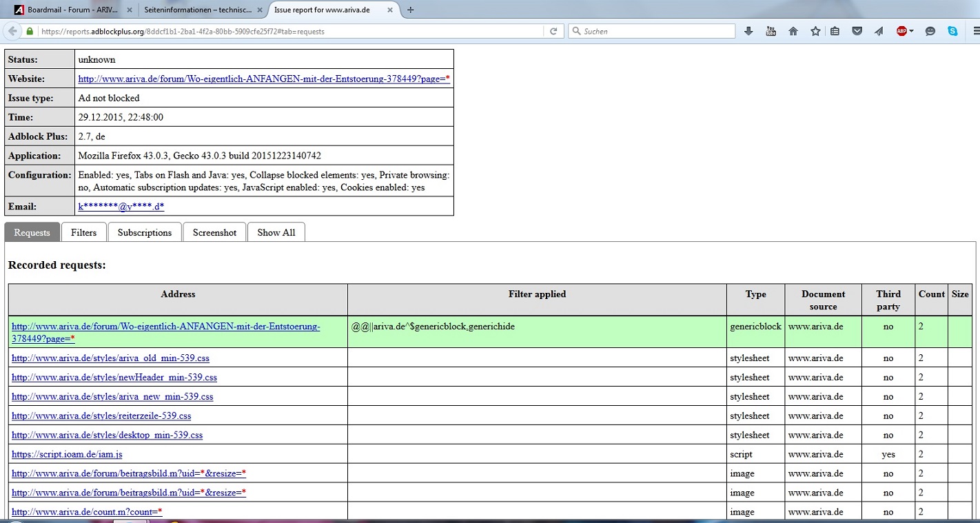Open the Hello chat smiley icon
This screenshot has width=980, height=523.
[x=930, y=31]
